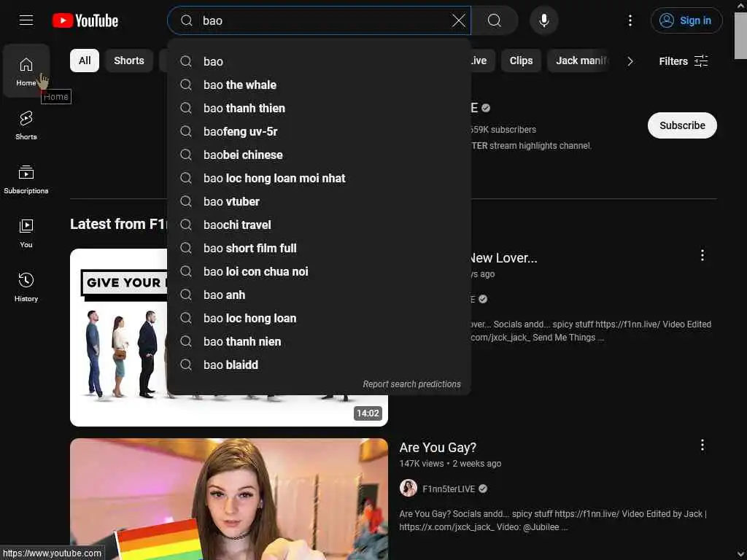Choose first plain "bao" suggestion

pyautogui.click(x=319, y=61)
